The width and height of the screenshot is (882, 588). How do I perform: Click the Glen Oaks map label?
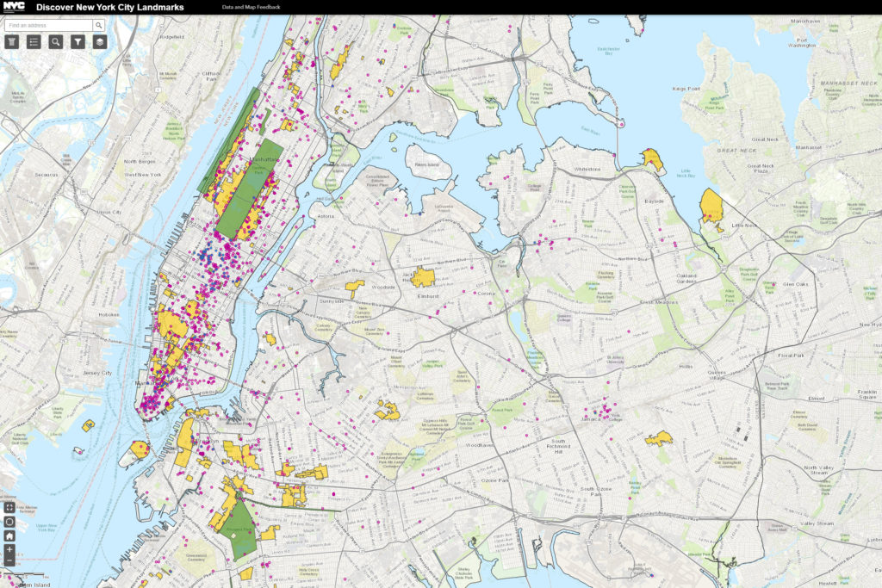point(795,284)
